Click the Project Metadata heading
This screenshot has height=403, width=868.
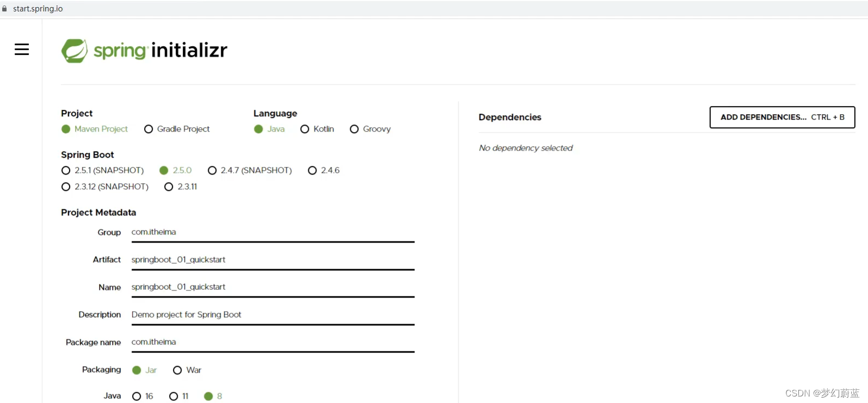98,212
